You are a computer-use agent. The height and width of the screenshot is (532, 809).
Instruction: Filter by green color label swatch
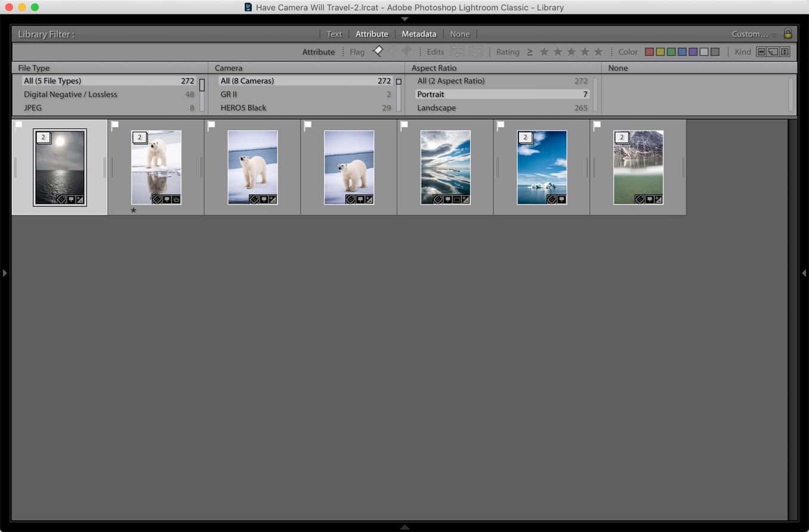671,52
